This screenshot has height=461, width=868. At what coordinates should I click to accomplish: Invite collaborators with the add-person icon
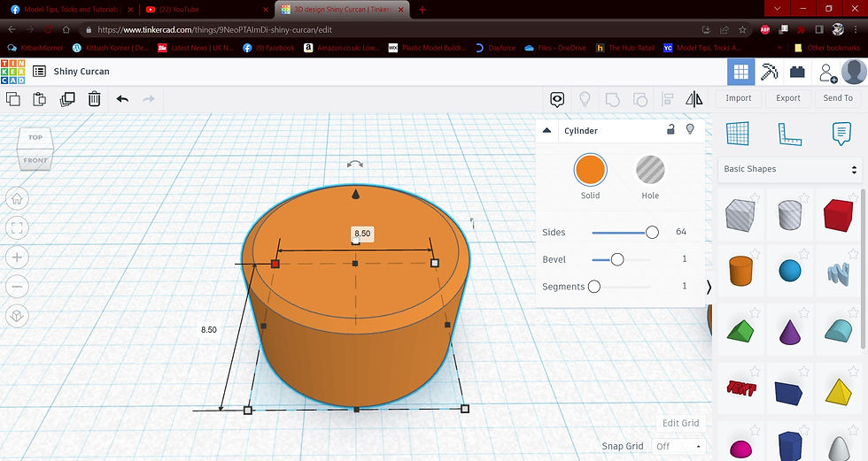pyautogui.click(x=827, y=73)
